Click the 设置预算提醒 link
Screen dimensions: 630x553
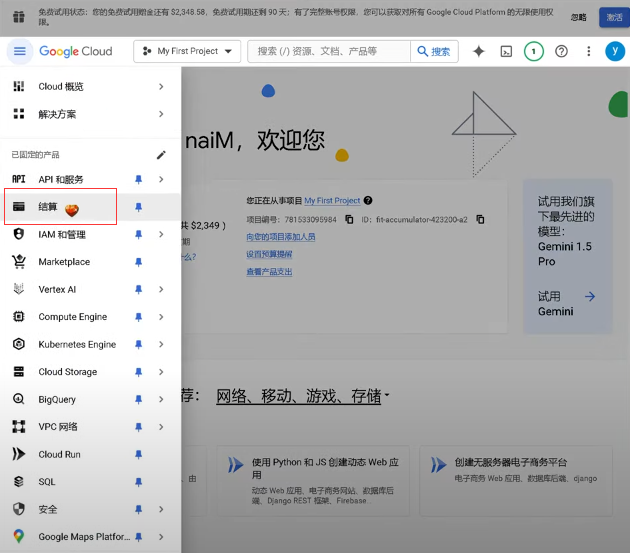269,254
